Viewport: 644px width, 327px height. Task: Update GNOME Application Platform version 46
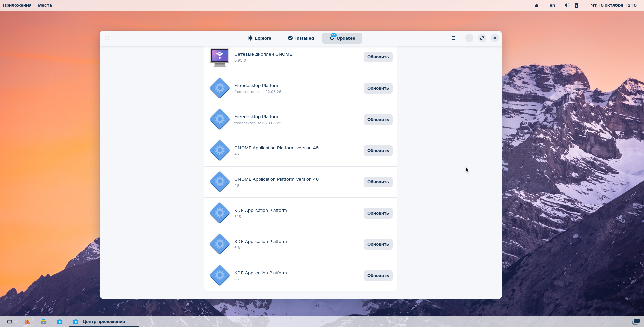(x=378, y=182)
